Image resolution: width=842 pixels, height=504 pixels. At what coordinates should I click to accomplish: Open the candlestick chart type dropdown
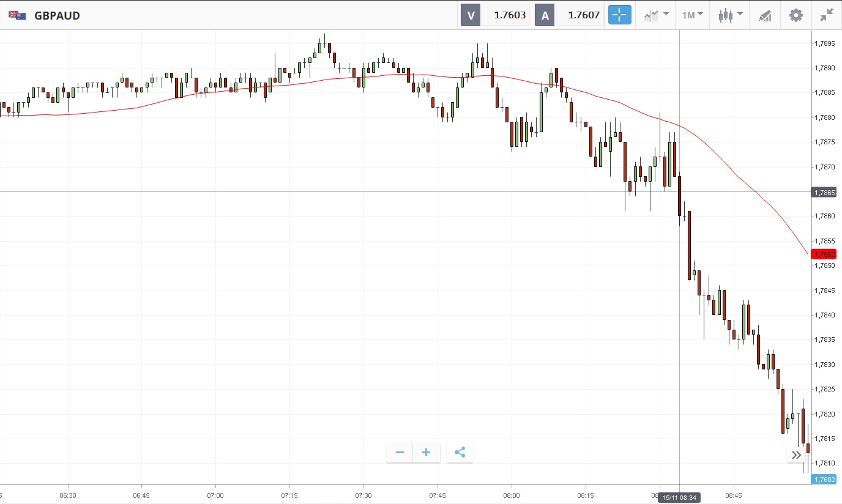[730, 15]
